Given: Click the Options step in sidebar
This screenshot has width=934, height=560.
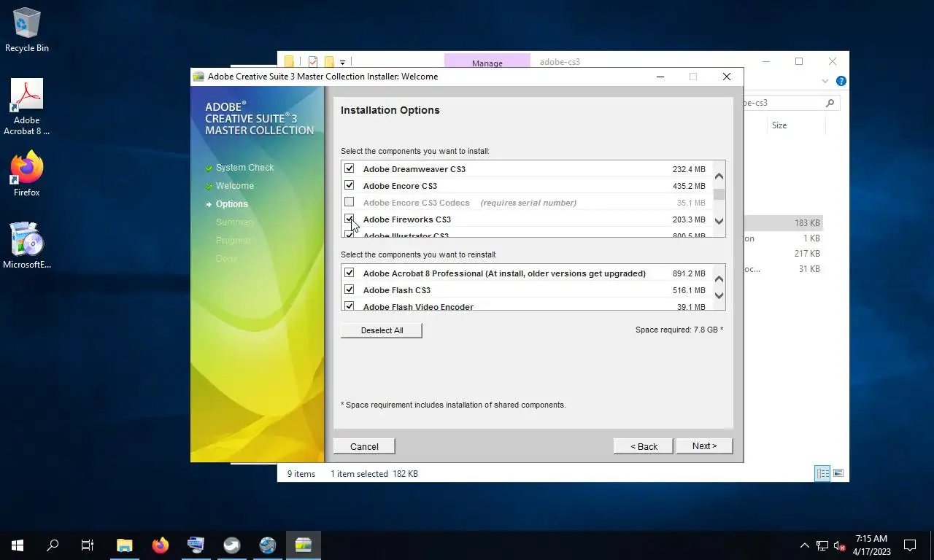Looking at the screenshot, I should (x=231, y=204).
